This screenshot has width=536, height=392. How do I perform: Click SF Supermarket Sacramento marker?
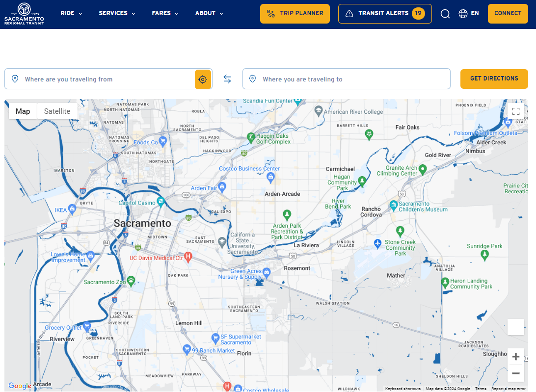215,339
